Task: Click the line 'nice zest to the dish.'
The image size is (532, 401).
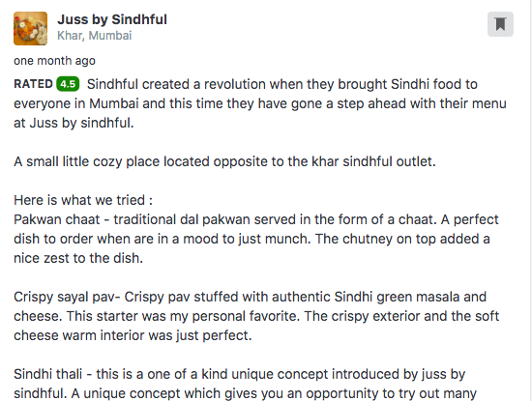Action: pos(78,258)
